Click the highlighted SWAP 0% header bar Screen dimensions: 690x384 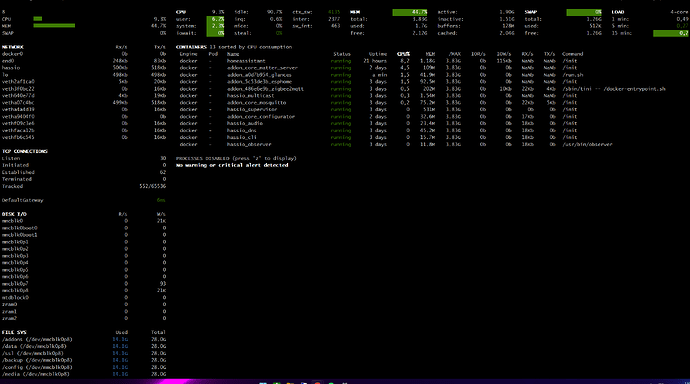(584, 12)
